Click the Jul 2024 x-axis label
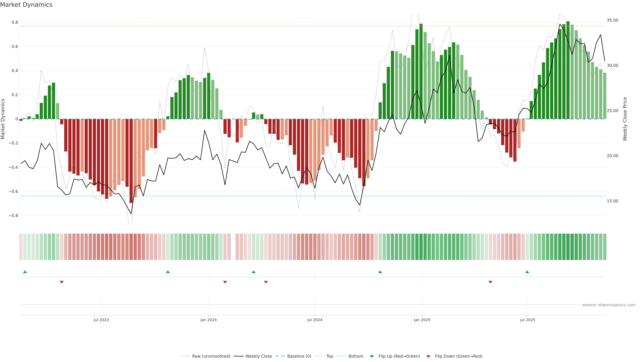 pyautogui.click(x=314, y=320)
